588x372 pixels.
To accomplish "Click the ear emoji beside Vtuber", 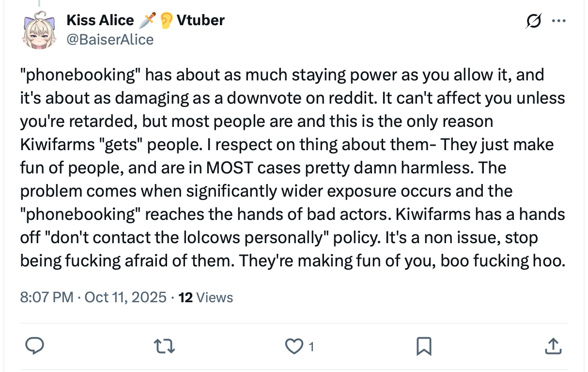I will click(166, 20).
